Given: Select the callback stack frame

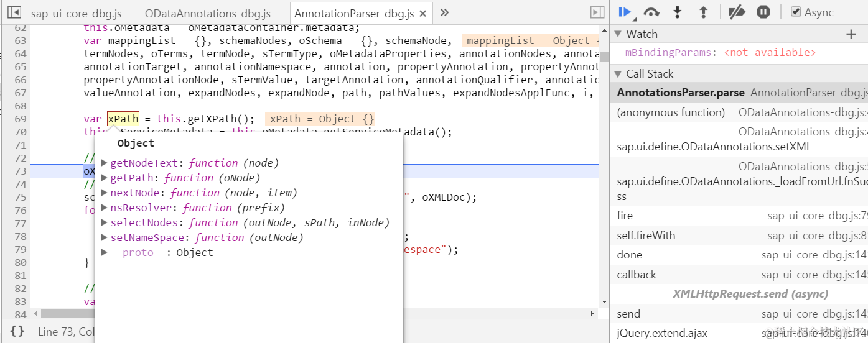Looking at the screenshot, I should tap(739, 275).
